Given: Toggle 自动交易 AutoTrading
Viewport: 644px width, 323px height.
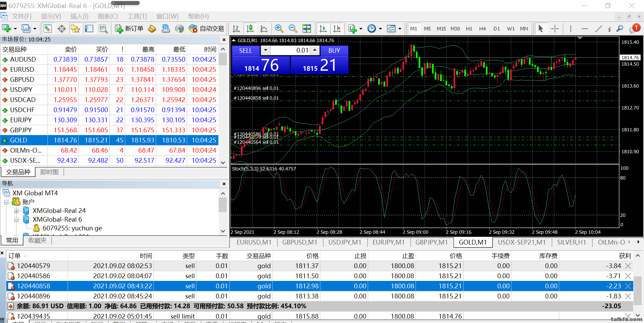Looking at the screenshot, I should coord(206,29).
